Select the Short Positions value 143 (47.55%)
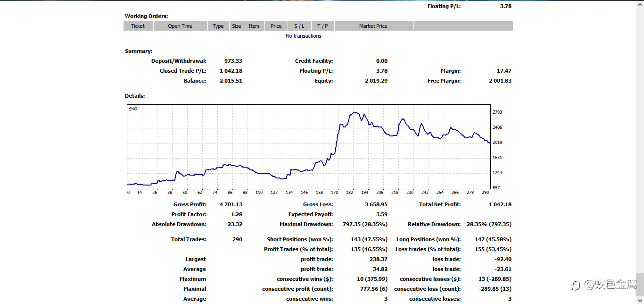The height and width of the screenshot is (304, 644). pos(369,239)
